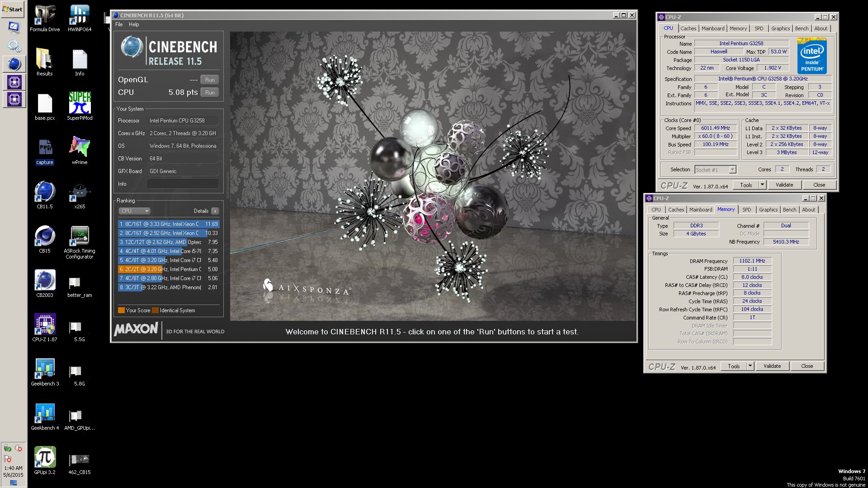Open the File menu in Cinebench
868x488 pixels.
pyautogui.click(x=119, y=24)
